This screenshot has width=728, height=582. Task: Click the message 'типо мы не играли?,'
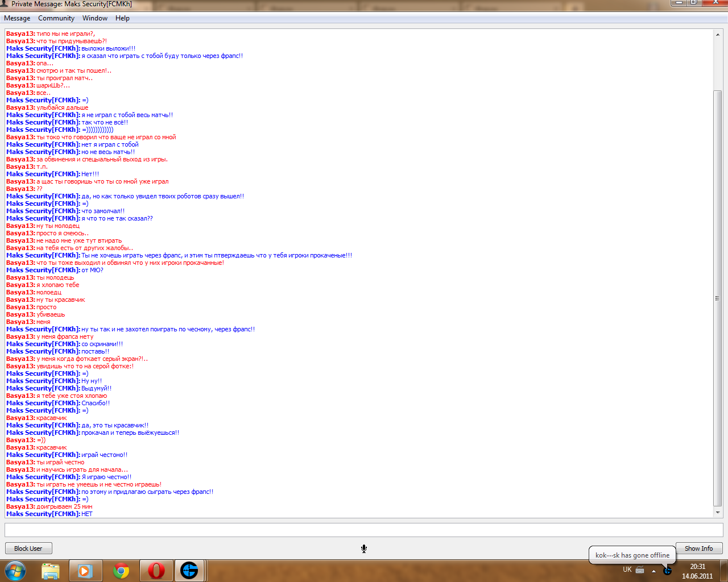click(65, 34)
